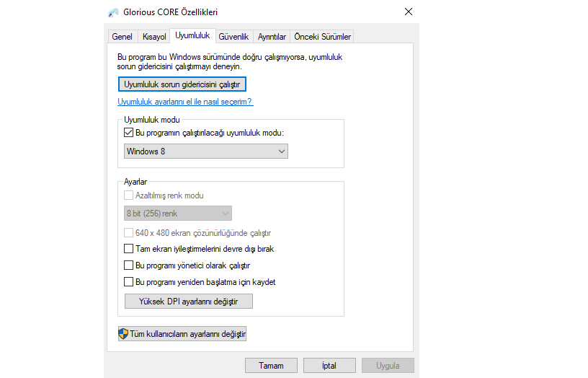Click Uyumluluk sorun gidericisini çalıştır button
The image size is (588, 378).
(182, 84)
